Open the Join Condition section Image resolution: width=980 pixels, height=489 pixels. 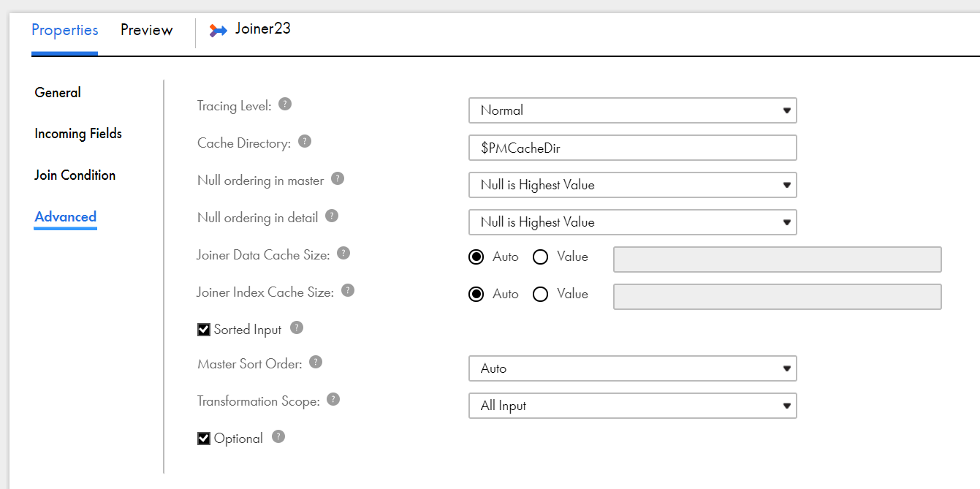point(75,175)
